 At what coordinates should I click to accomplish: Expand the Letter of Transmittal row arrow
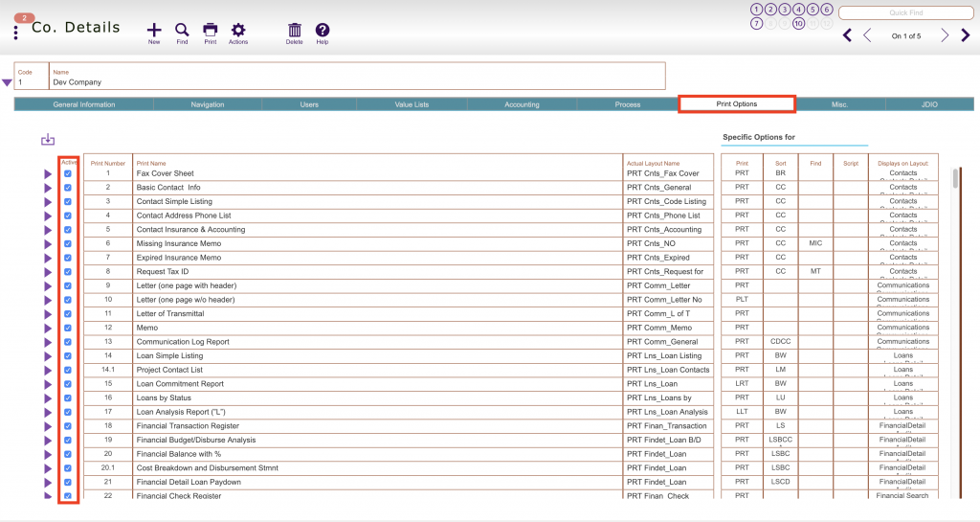pyautogui.click(x=48, y=314)
